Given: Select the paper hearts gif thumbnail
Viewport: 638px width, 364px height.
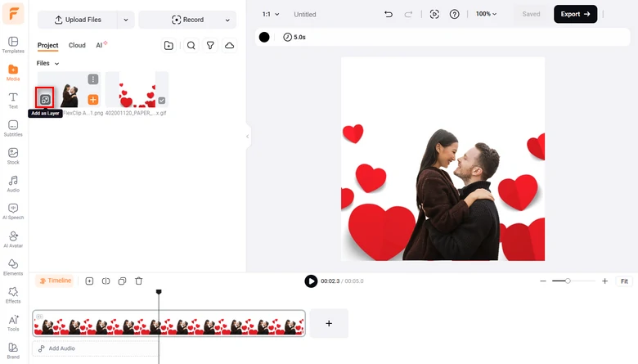Looking at the screenshot, I should 137,90.
